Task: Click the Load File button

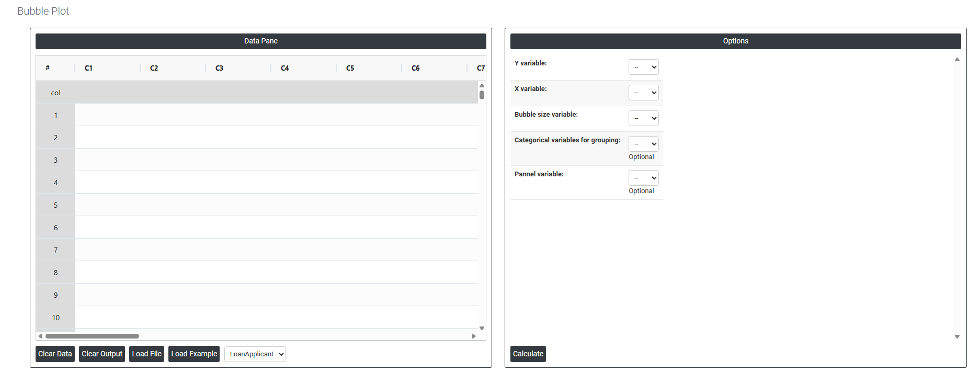Action: (146, 354)
